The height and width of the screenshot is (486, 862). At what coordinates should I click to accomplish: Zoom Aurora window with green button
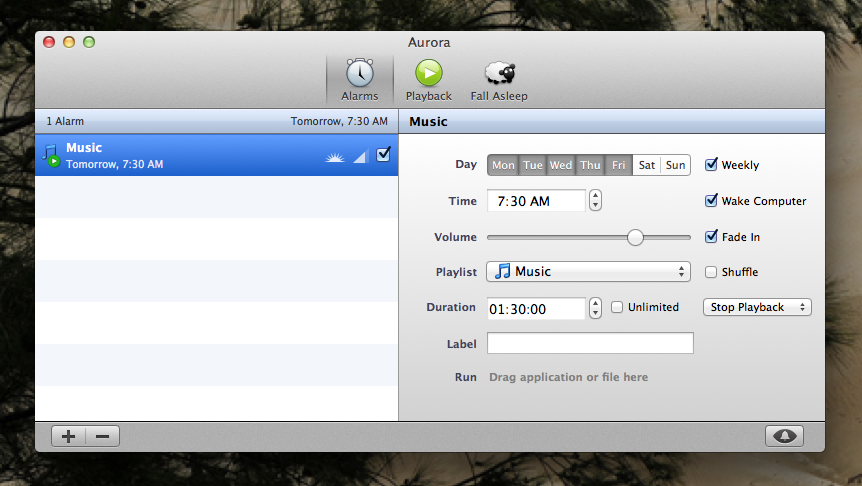click(x=89, y=42)
